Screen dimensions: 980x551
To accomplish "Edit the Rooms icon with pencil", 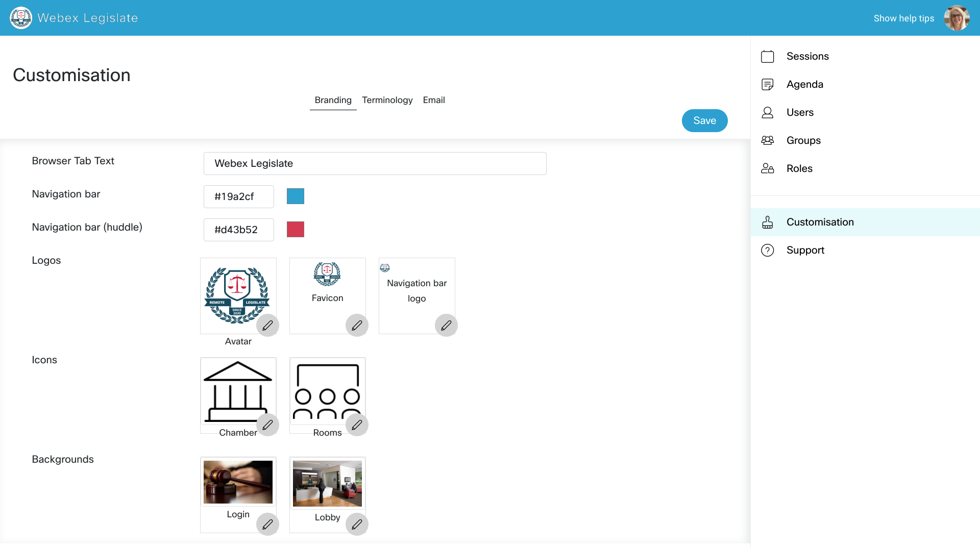I will click(x=357, y=425).
